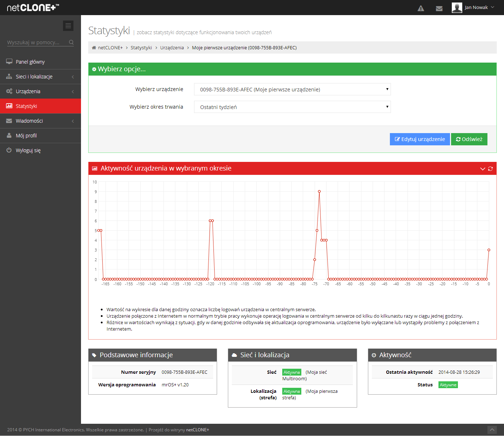Image resolution: width=504 pixels, height=436 pixels.
Task: Click the Odśwież button
Action: coord(469,139)
